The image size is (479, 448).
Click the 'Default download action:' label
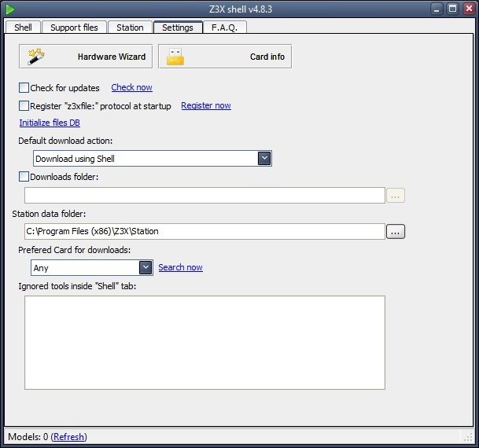[x=65, y=141]
